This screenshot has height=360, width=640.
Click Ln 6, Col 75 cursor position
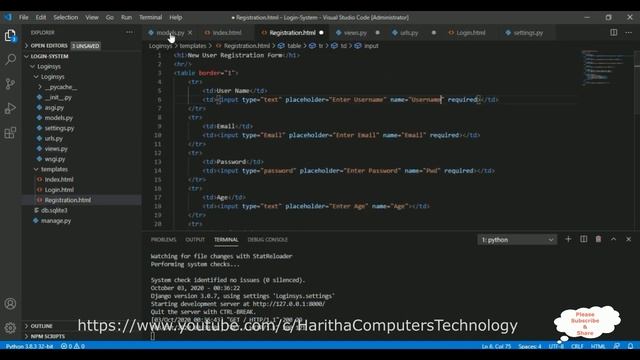496,346
